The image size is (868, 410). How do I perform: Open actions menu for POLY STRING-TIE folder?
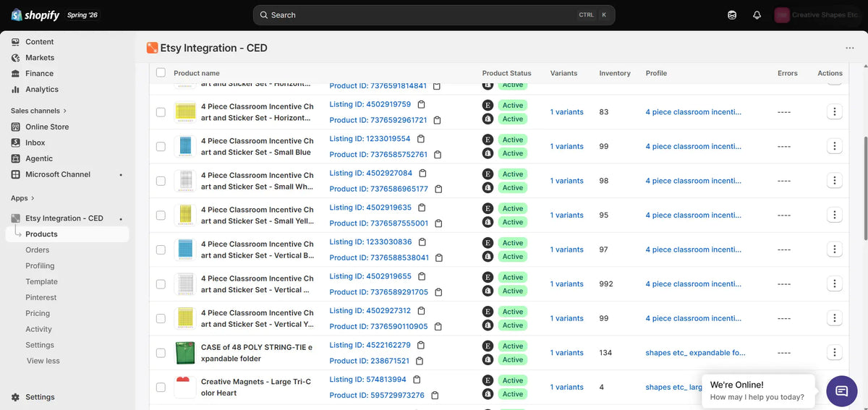tap(834, 353)
